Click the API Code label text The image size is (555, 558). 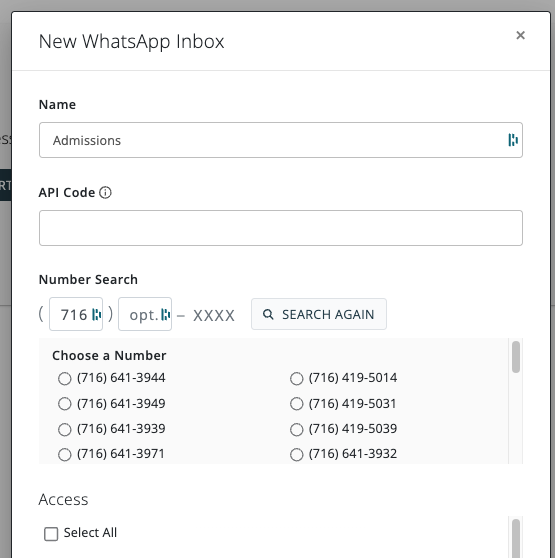pos(67,193)
